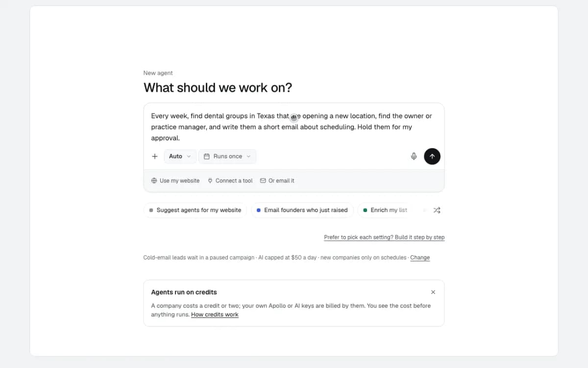Click the plug icon for Connect a tool
Viewport: 588px width, 368px height.
coord(210,181)
